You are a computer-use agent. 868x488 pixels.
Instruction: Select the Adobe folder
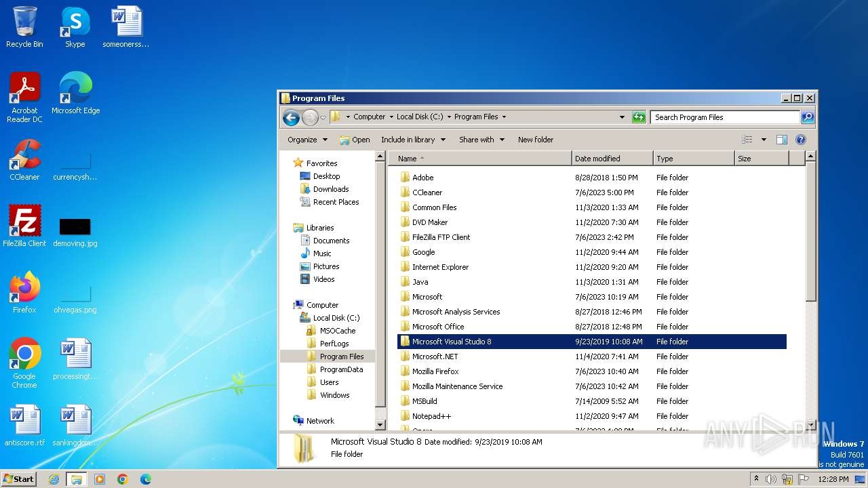(591, 178)
